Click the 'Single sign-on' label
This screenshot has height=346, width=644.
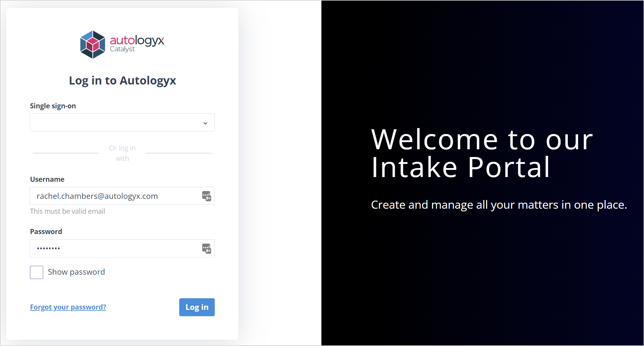coord(53,106)
